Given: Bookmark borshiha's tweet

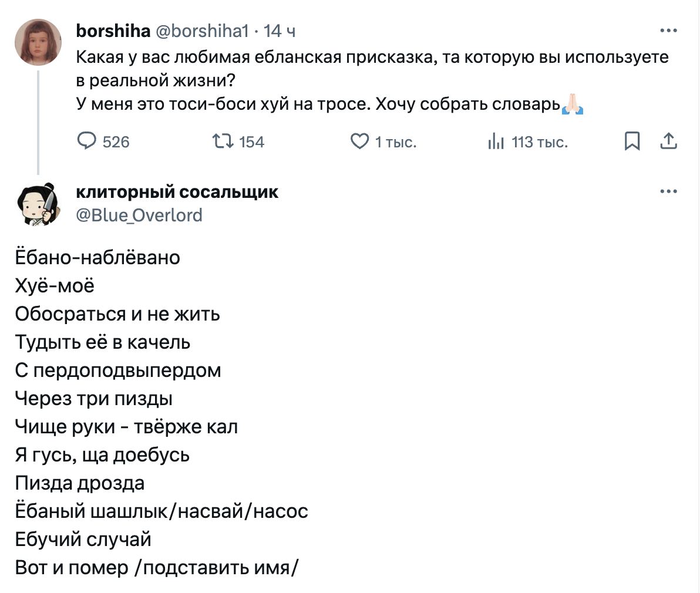Looking at the screenshot, I should click(x=632, y=141).
